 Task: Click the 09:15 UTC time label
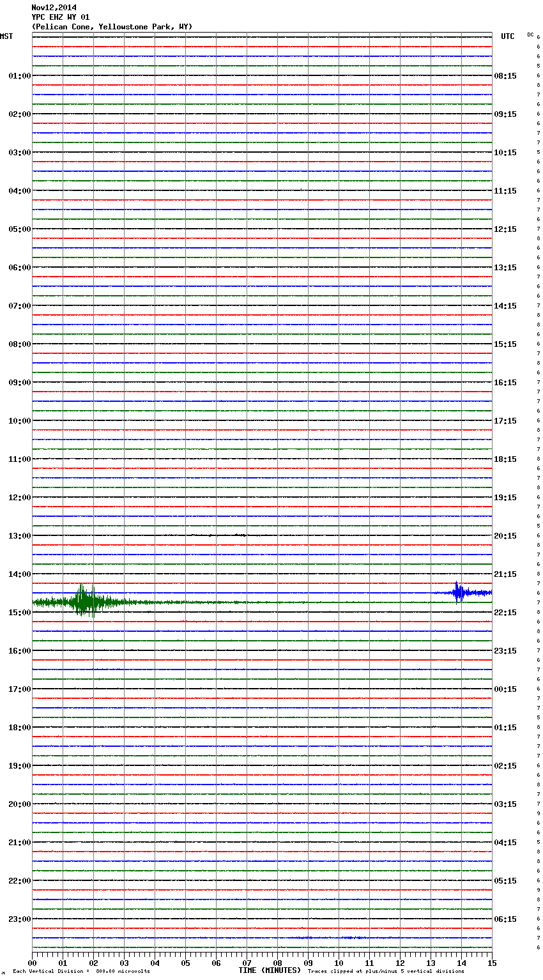pos(505,114)
